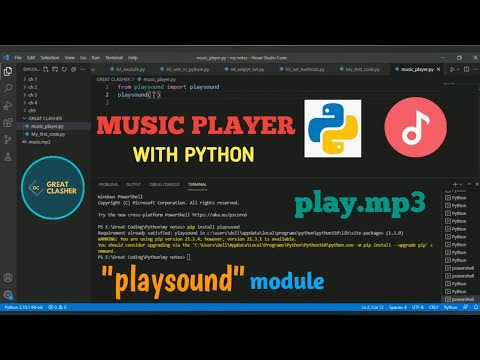This screenshot has width=480, height=360.
Task: Open the terminal launch profile dropdown
Action: point(461,184)
